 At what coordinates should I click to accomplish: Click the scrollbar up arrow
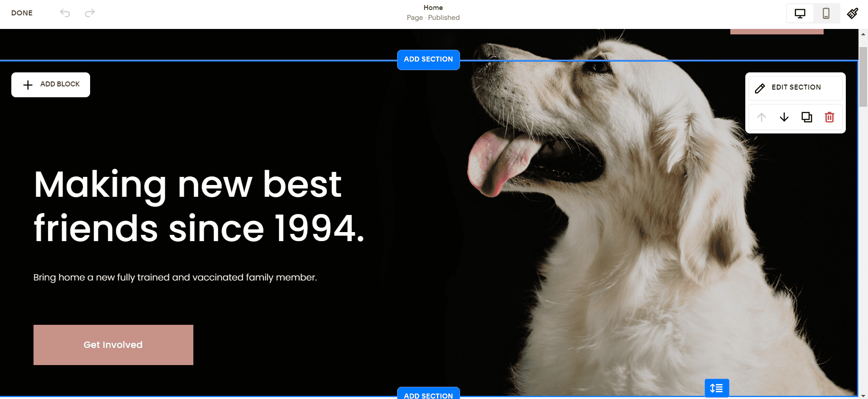coord(863,33)
